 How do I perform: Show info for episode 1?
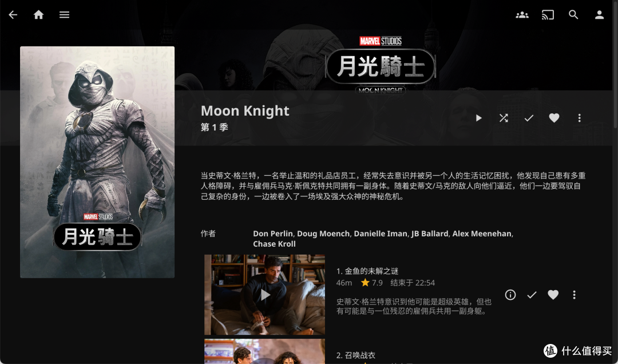click(510, 295)
